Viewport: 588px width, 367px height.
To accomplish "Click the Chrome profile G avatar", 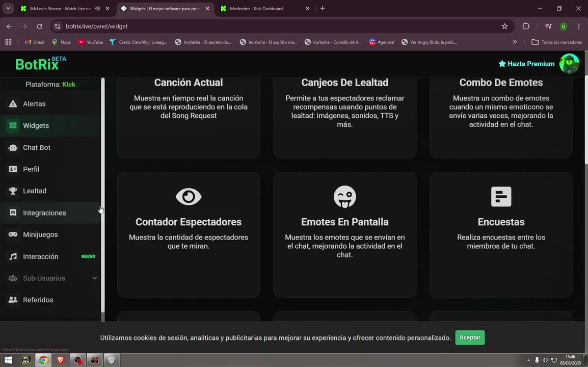I will point(563,27).
